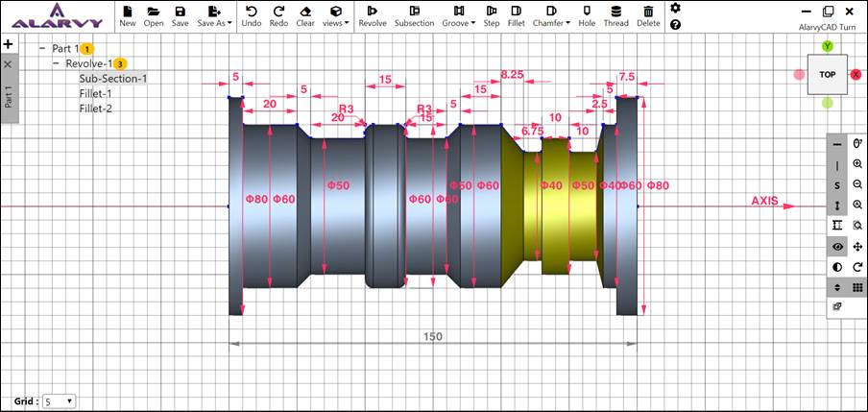Select Fillet-1 in the tree

[x=95, y=93]
